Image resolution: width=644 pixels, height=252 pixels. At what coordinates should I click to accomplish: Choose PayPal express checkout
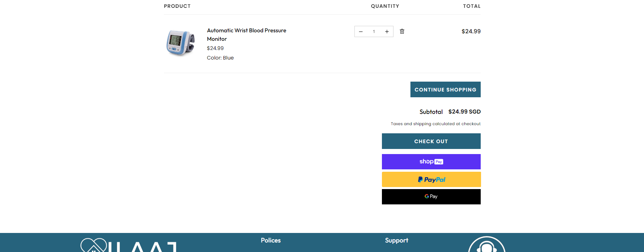(x=431, y=179)
